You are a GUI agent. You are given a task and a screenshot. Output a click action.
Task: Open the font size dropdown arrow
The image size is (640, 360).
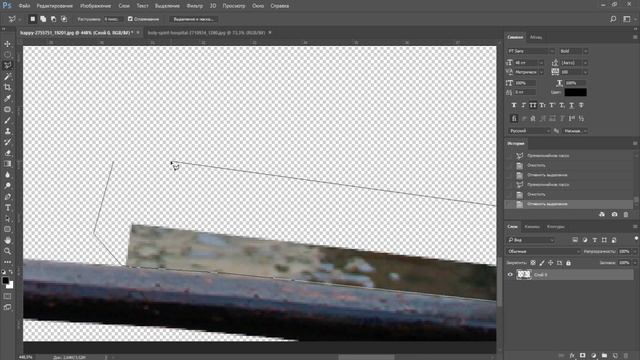click(541, 62)
